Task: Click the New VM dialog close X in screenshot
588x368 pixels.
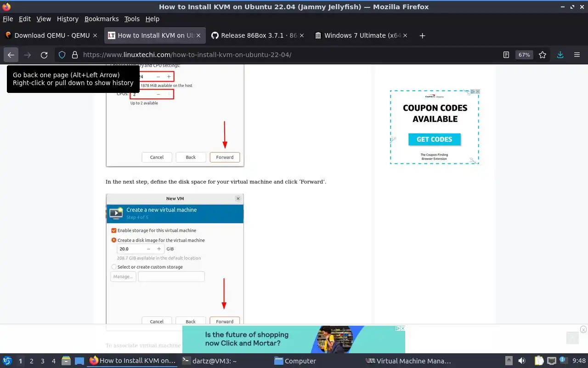Action: point(238,199)
